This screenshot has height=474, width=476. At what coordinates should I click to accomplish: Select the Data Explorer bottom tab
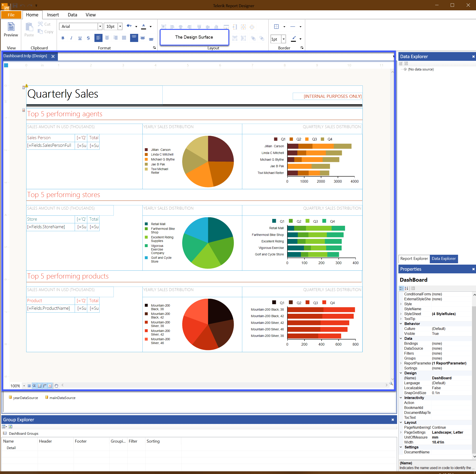pos(443,259)
